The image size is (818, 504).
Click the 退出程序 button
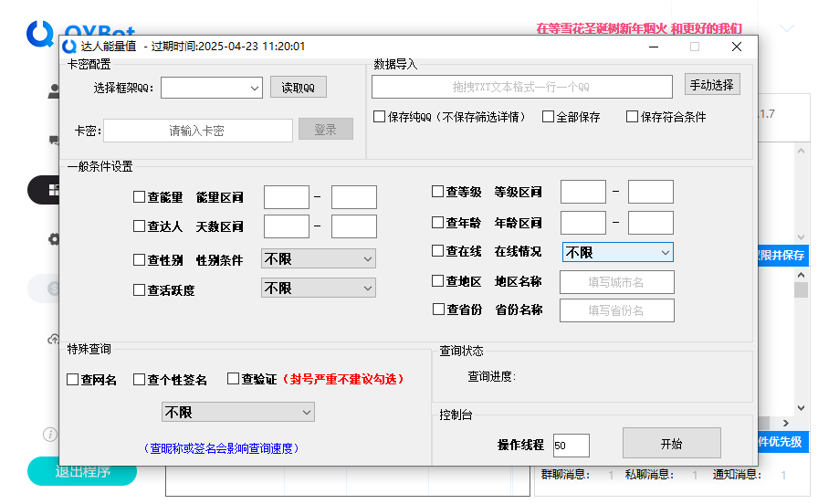click(x=82, y=472)
